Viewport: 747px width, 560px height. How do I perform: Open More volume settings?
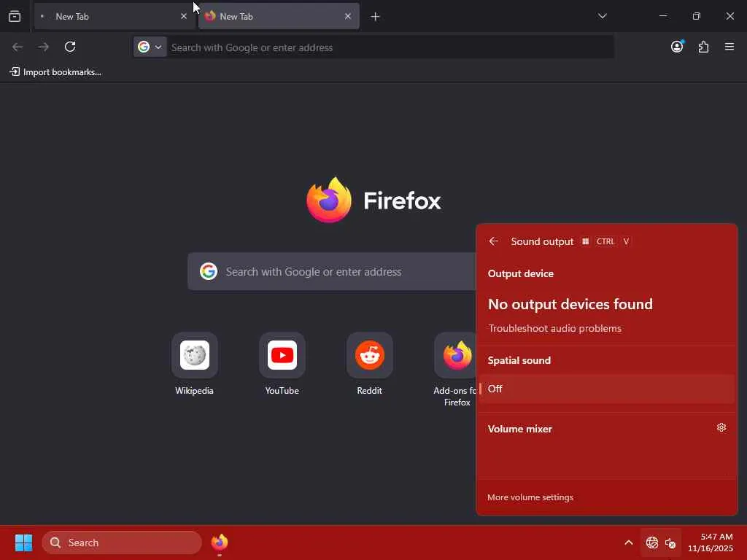pyautogui.click(x=530, y=497)
